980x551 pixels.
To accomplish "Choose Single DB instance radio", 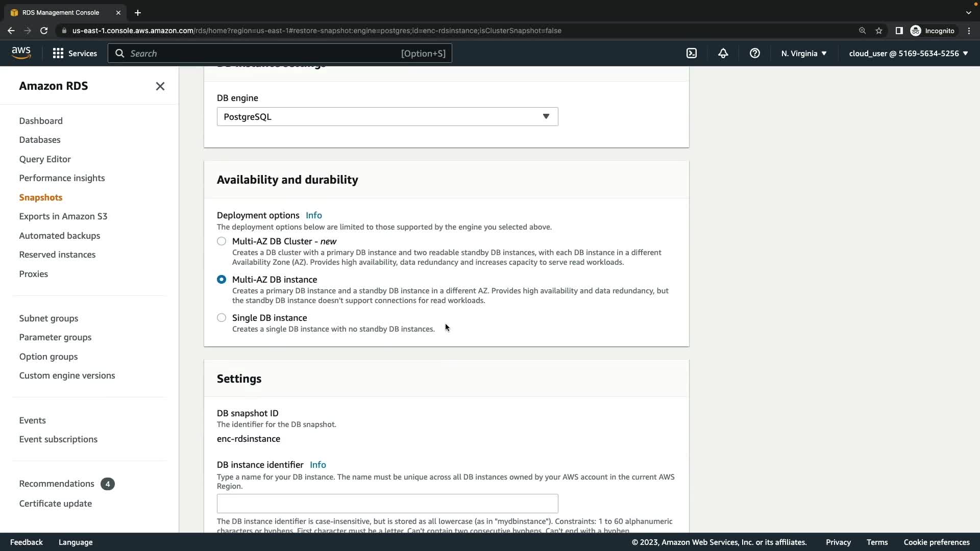I will 222,318.
